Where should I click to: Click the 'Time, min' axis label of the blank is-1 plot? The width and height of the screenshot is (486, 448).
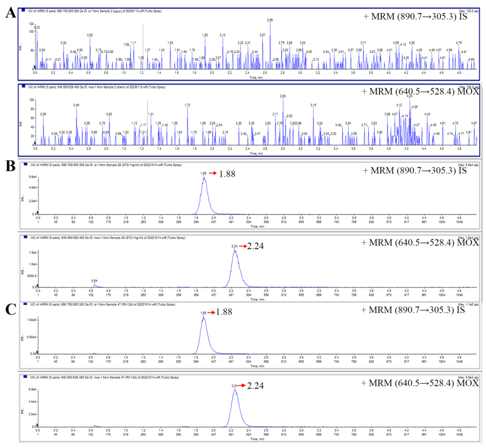(x=256, y=78)
